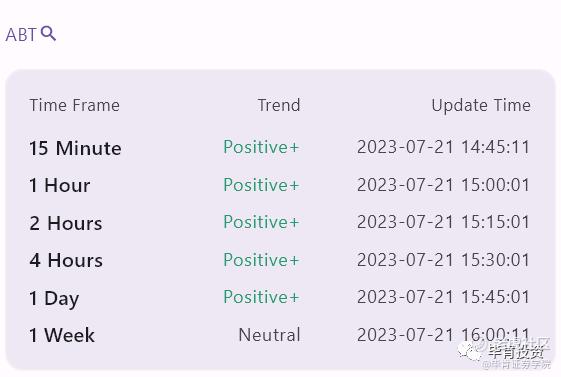Click Positive+ trend for 1 Day
This screenshot has height=377, width=561.
tap(261, 297)
